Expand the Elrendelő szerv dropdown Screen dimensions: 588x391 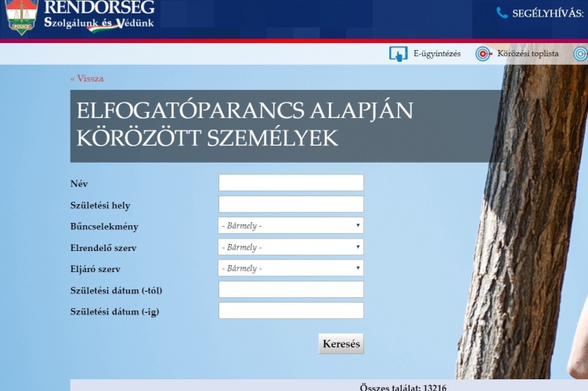(x=290, y=247)
